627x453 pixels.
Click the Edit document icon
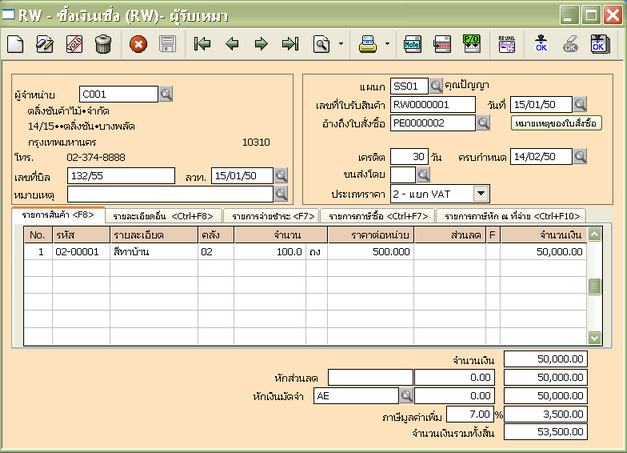click(45, 44)
